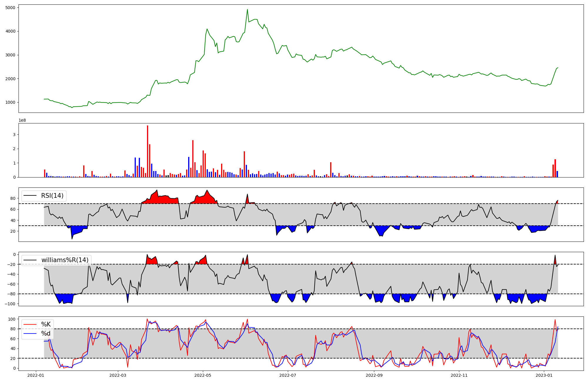Select the 2022-07 x-axis date label

pyautogui.click(x=288, y=375)
